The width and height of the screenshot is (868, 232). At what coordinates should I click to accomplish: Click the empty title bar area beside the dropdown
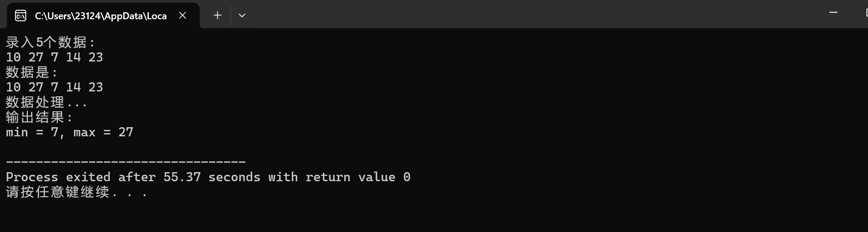(x=530, y=14)
